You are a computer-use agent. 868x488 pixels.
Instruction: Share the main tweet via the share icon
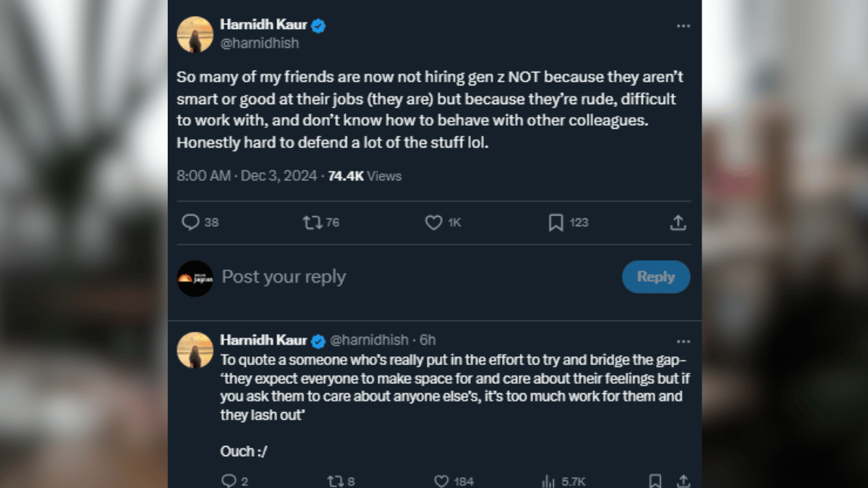pyautogui.click(x=678, y=223)
